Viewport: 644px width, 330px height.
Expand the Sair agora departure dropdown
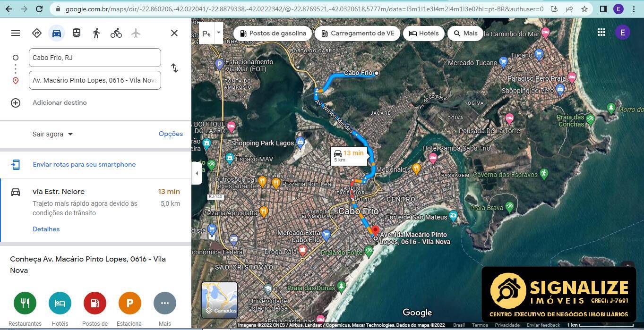pos(52,134)
